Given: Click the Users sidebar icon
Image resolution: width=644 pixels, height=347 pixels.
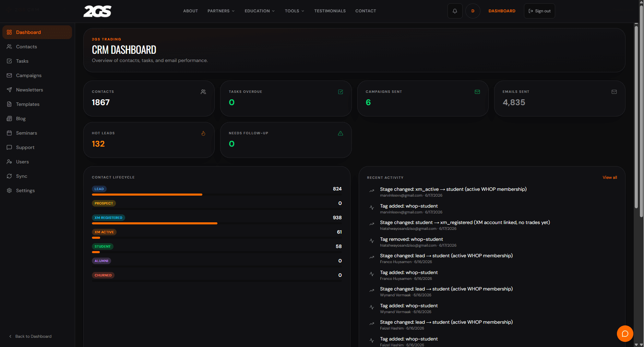Looking at the screenshot, I should pyautogui.click(x=9, y=162).
